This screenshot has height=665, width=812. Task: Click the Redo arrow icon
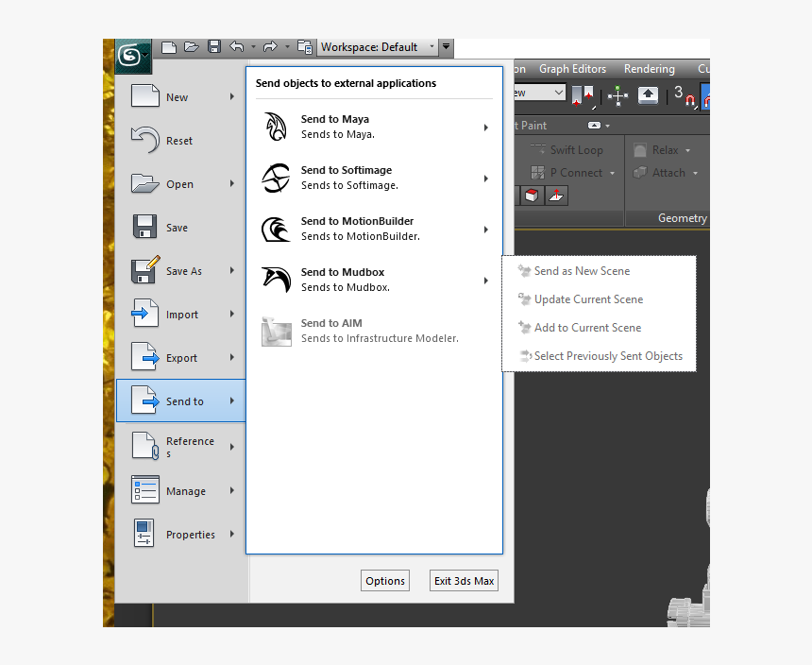point(270,47)
